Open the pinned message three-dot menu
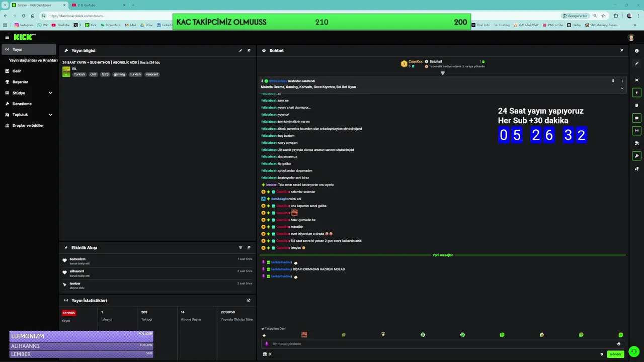The image size is (644, 362). (622, 81)
